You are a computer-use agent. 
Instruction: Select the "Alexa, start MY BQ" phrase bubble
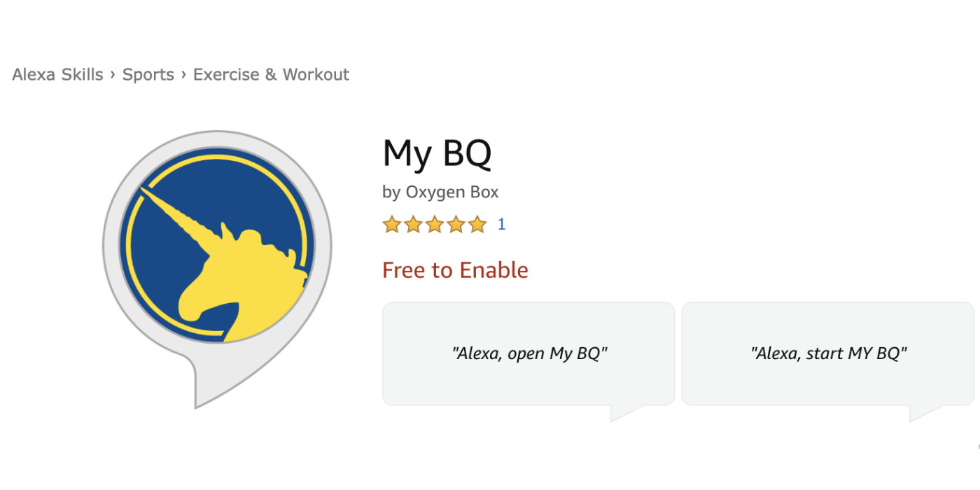click(x=828, y=353)
